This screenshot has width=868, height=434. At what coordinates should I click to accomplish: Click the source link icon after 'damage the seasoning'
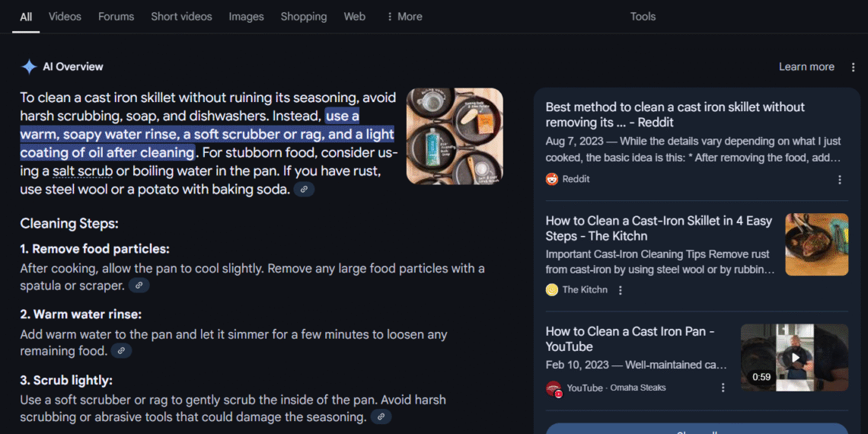[381, 416]
